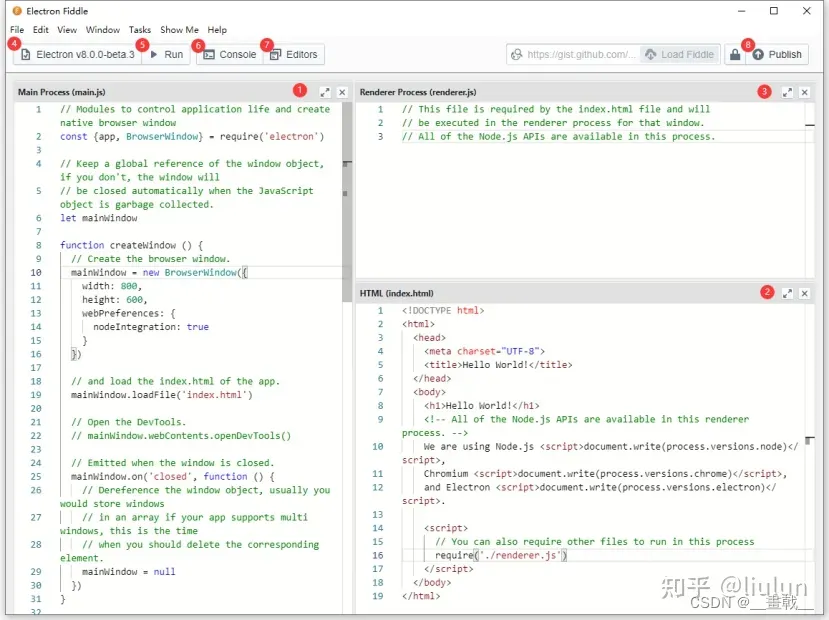The image size is (829, 620).
Task: Maximize the HTML index.html panel
Action: (x=787, y=293)
